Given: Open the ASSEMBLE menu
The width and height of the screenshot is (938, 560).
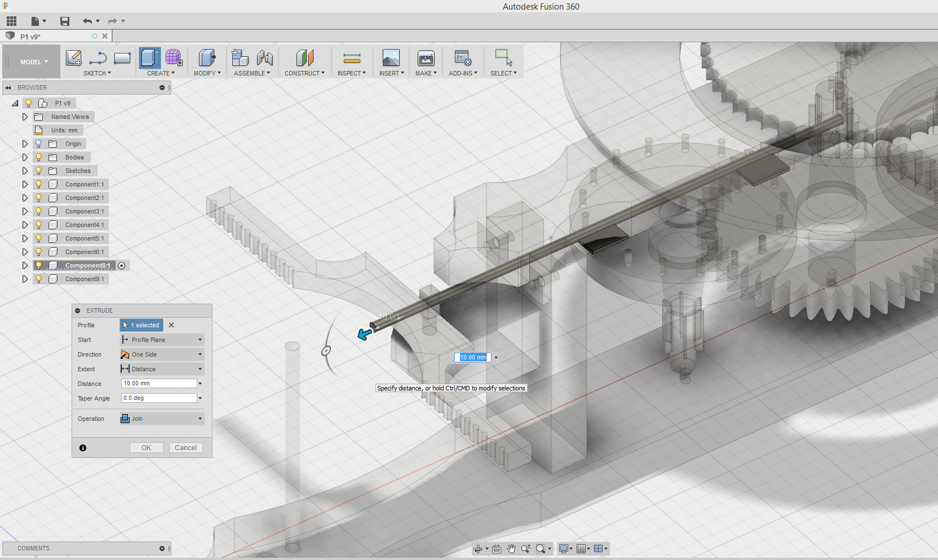Looking at the screenshot, I should tap(252, 73).
